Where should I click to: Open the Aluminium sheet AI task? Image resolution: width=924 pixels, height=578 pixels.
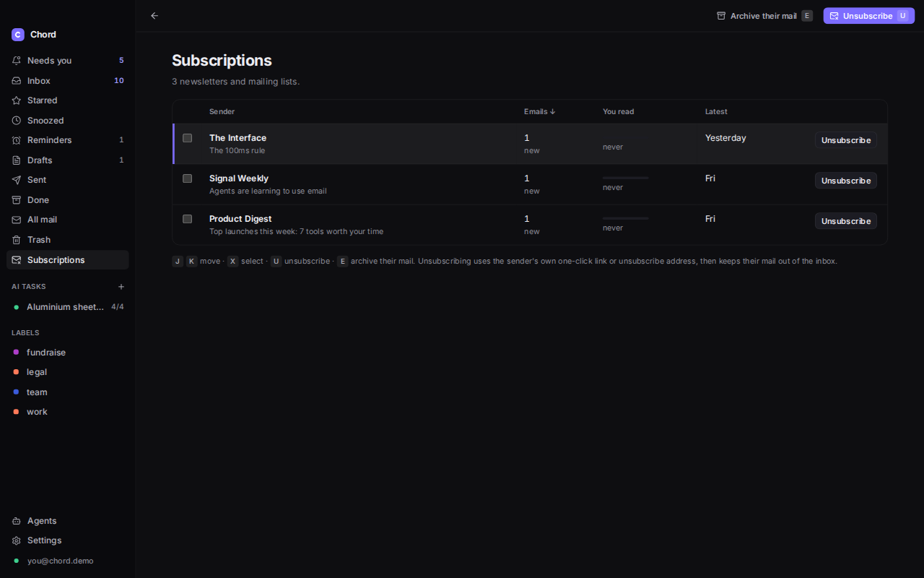pos(68,307)
